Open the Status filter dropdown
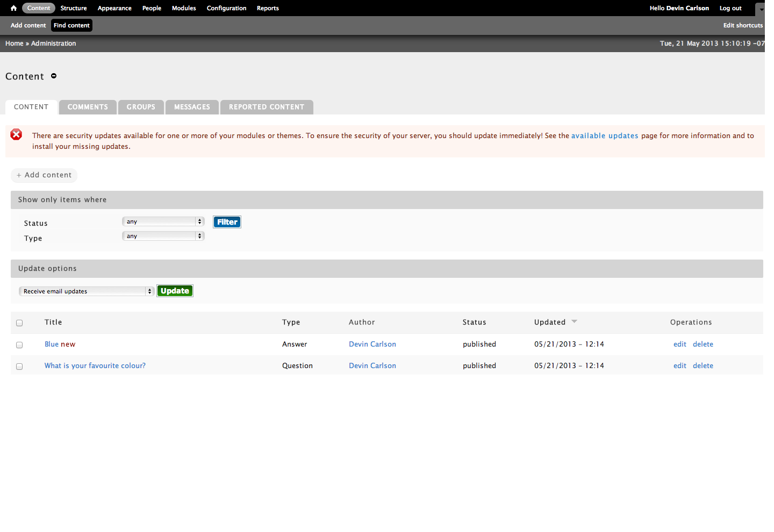 (x=163, y=221)
